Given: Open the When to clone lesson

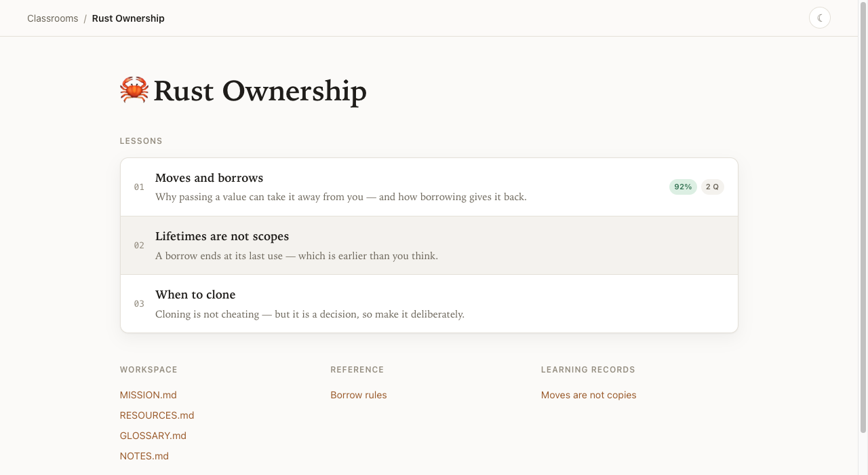Looking at the screenshot, I should [429, 304].
